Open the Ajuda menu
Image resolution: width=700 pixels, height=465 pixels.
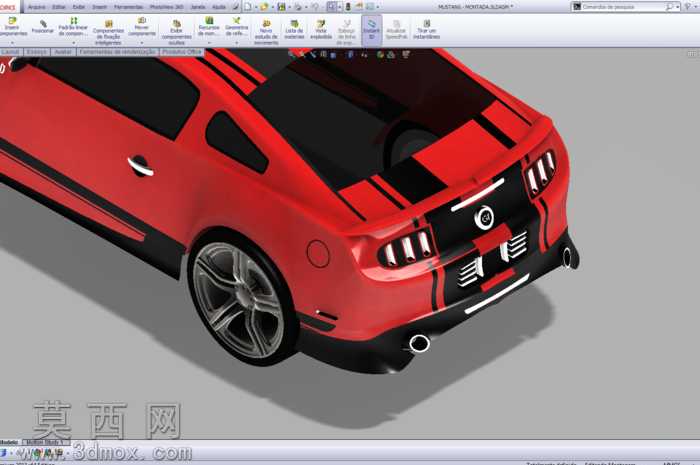pos(218,7)
